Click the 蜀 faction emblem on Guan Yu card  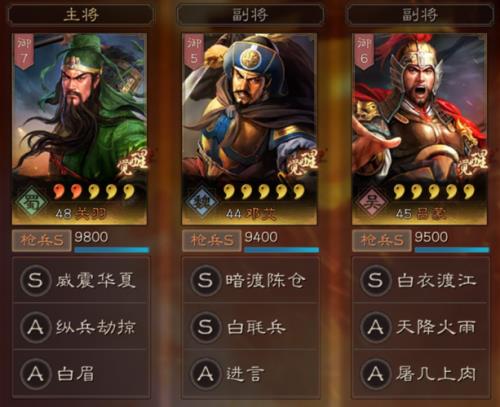coord(32,201)
